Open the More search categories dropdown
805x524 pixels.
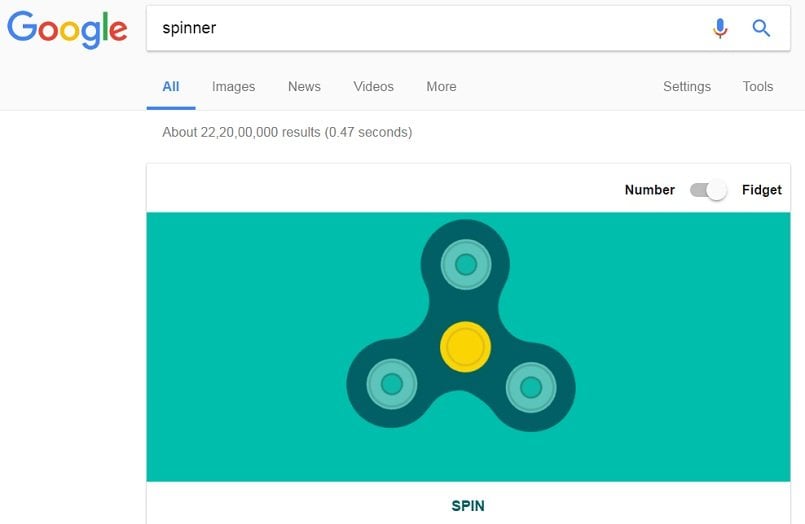click(441, 86)
